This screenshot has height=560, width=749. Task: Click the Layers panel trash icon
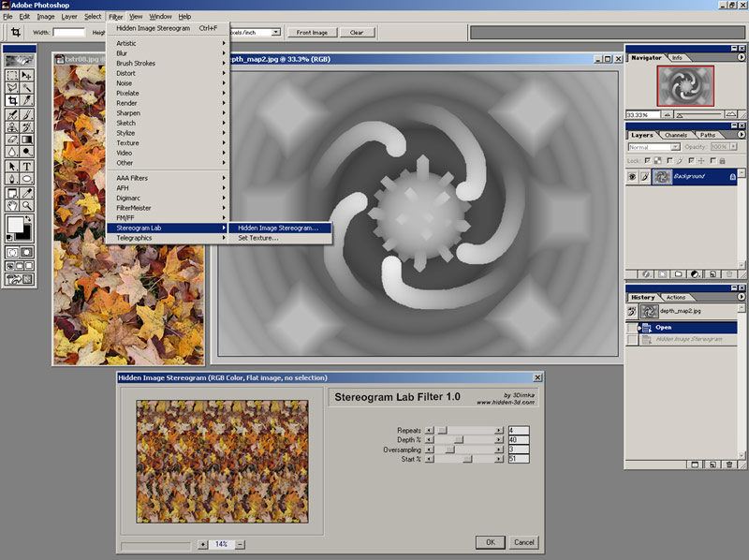(729, 274)
